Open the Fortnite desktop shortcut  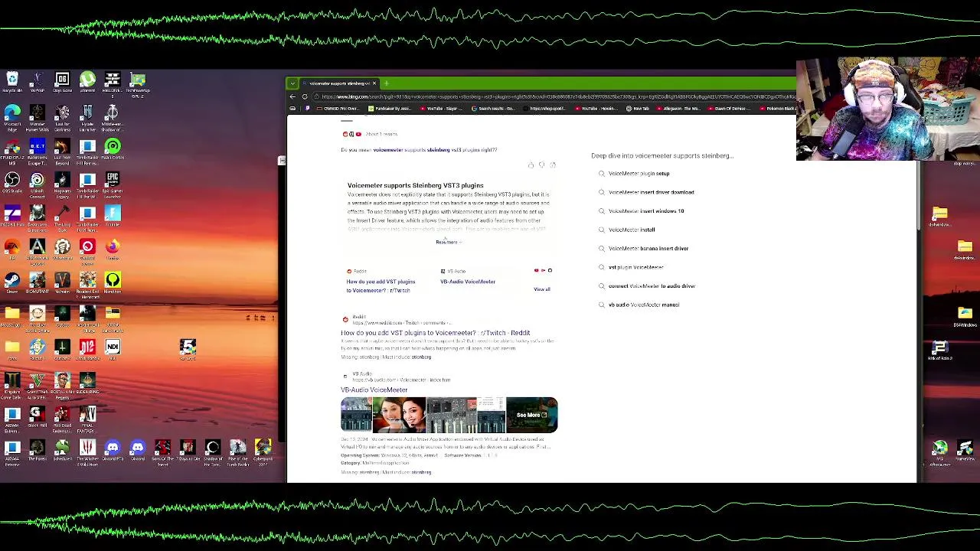pos(113,216)
